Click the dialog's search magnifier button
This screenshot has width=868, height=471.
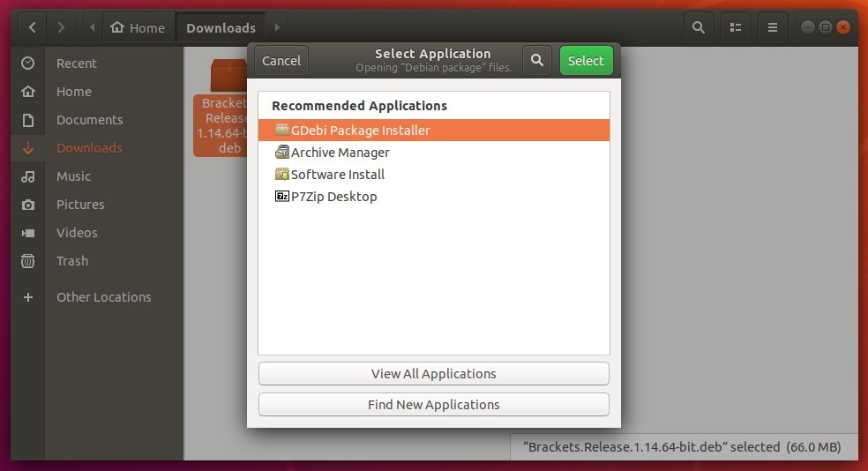point(537,60)
